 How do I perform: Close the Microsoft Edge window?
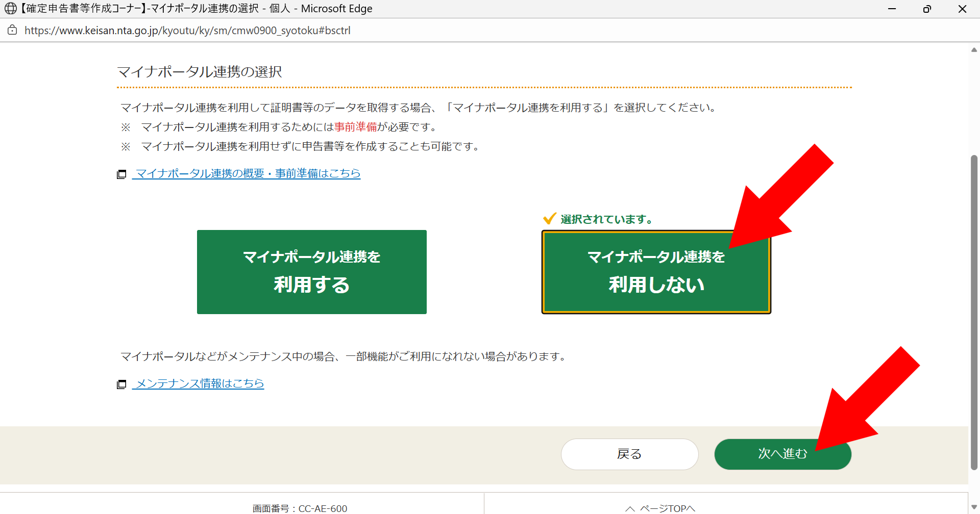[962, 9]
